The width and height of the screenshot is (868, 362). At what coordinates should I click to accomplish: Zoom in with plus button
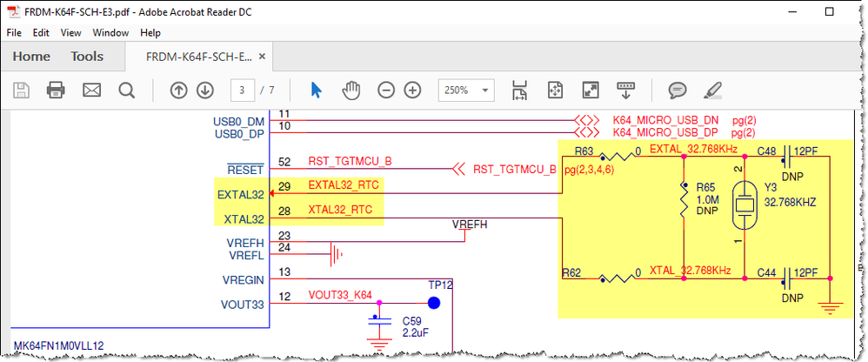[x=412, y=90]
